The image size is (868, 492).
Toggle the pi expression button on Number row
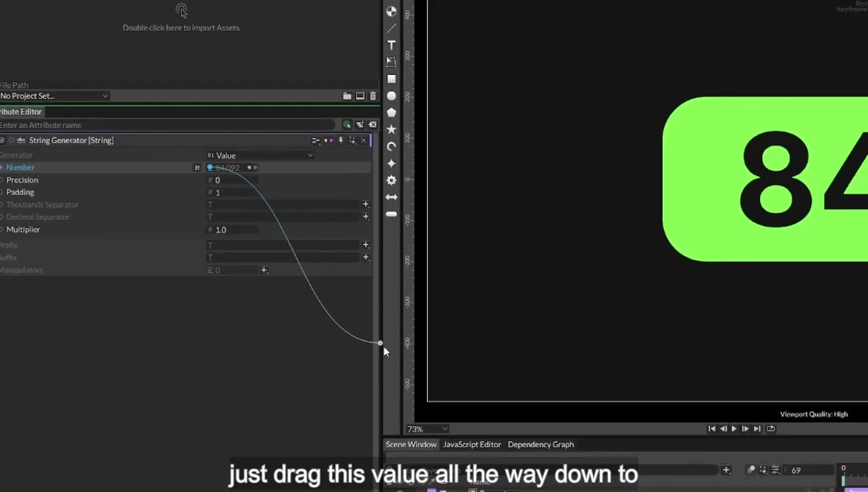pos(197,168)
